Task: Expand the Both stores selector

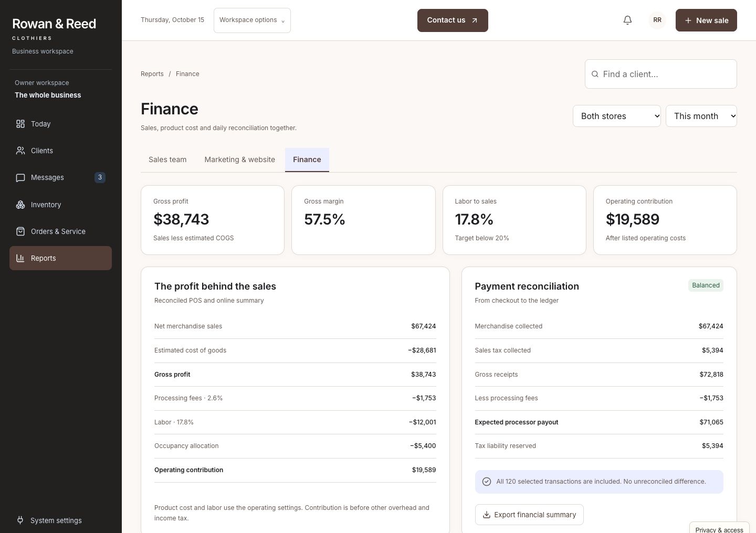Action: 617,116
